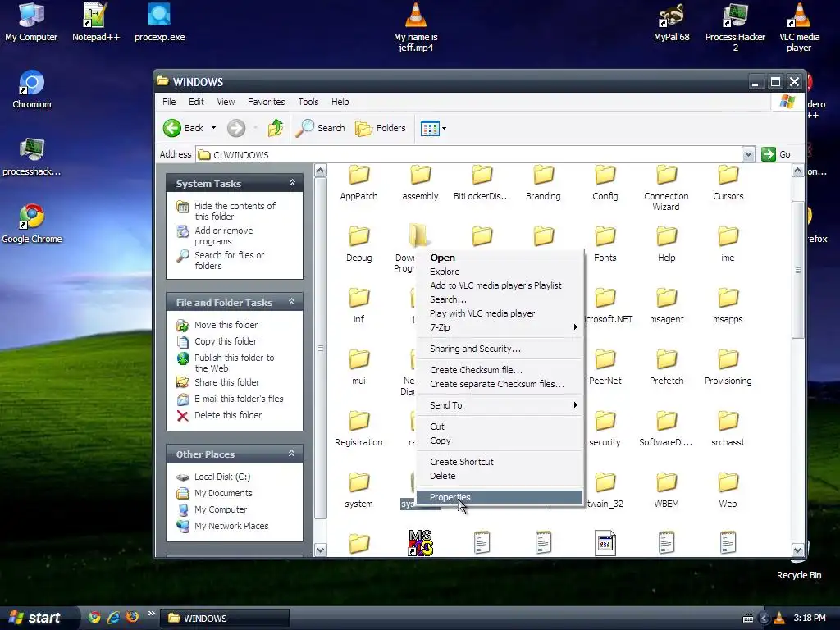The height and width of the screenshot is (630, 840).
Task: Select the Registration folder
Action: pyautogui.click(x=358, y=428)
